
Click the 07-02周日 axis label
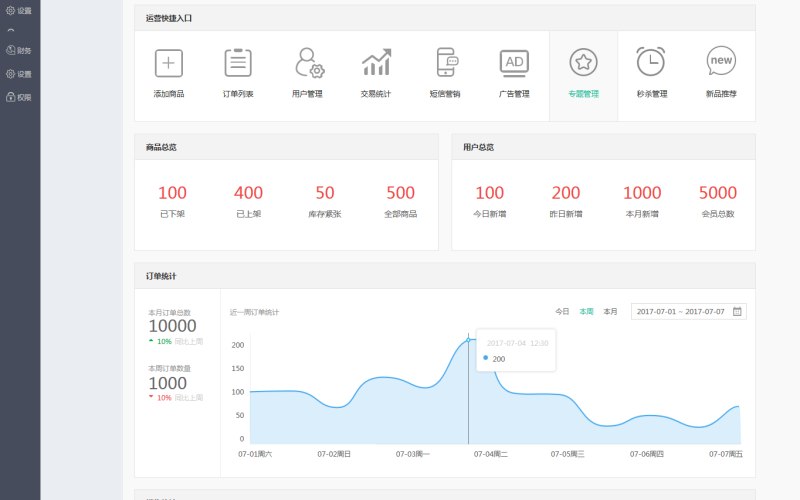334,454
